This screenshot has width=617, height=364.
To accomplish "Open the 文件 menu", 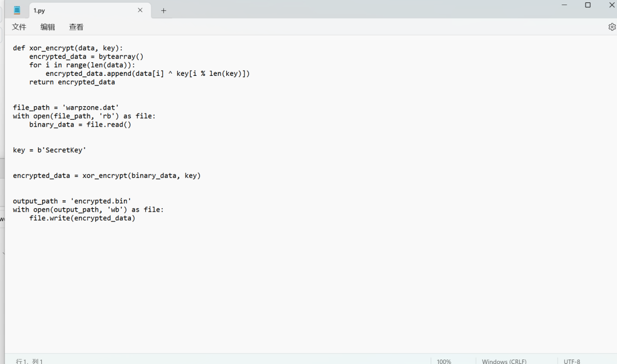I will pos(19,27).
